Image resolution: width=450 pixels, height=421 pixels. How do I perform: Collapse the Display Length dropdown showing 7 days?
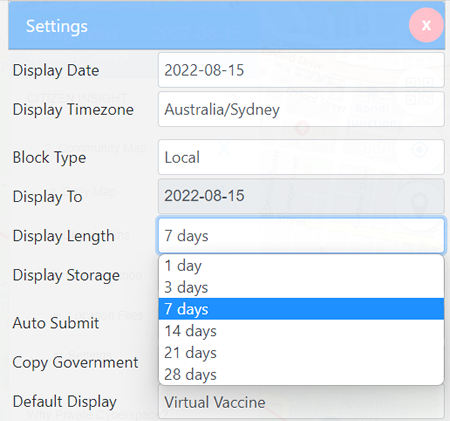tap(301, 235)
